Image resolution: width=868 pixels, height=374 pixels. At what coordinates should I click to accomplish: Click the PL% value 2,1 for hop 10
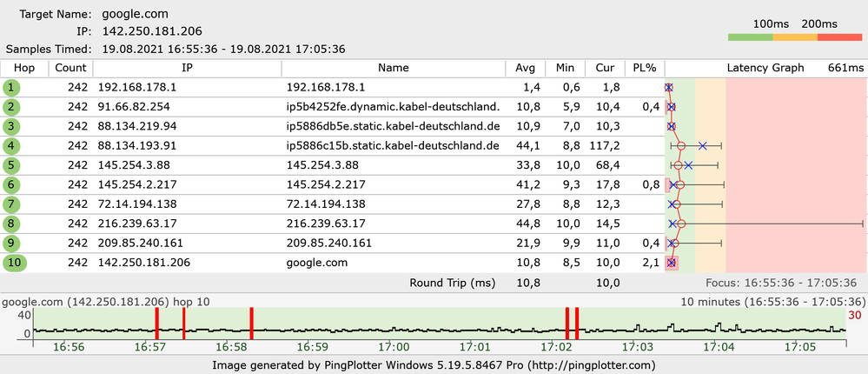click(653, 263)
